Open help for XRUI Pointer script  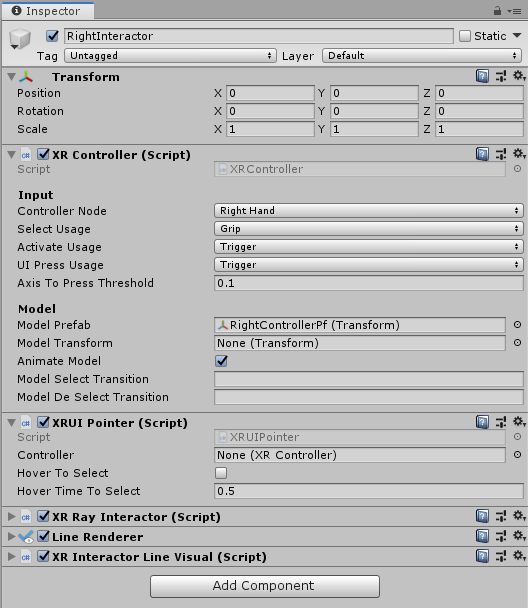coord(482,422)
